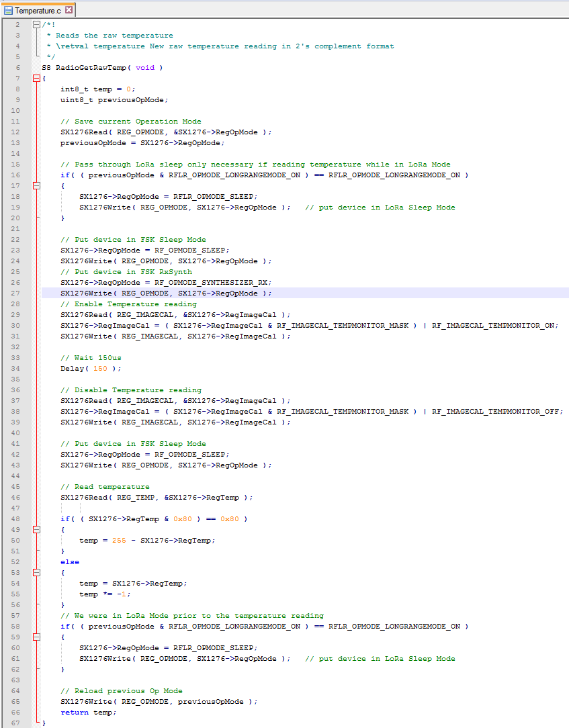Click the '// Wait 150us' comment
569x728 pixels.
click(91, 358)
